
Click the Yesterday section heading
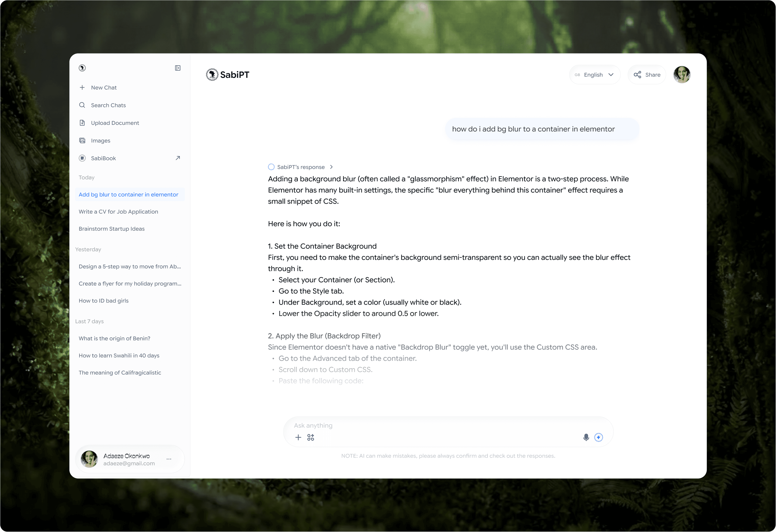click(88, 250)
